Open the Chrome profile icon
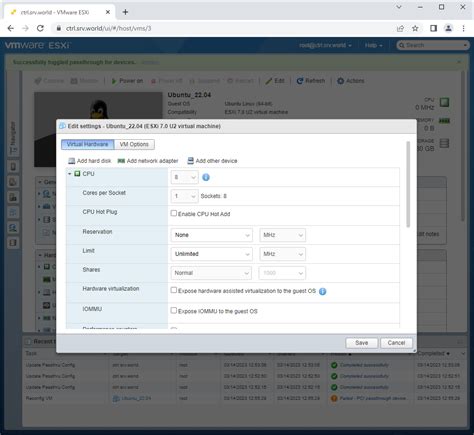This screenshot has height=435, width=474. click(x=449, y=28)
